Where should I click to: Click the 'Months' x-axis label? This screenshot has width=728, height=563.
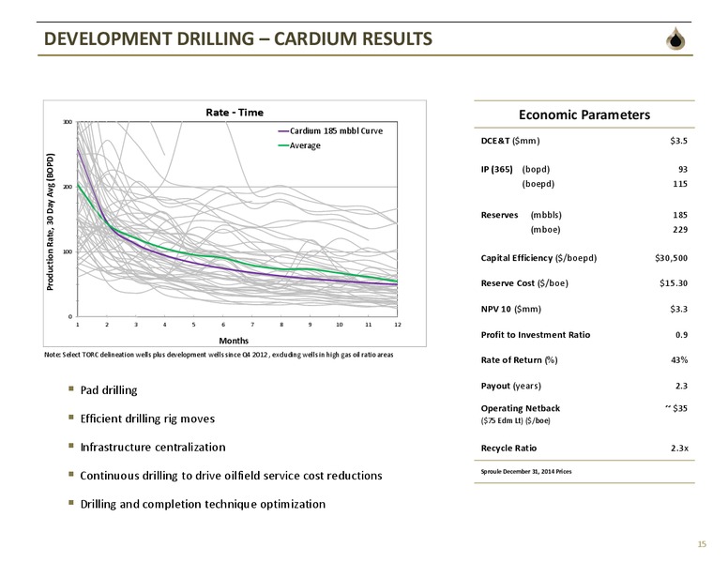pyautogui.click(x=234, y=341)
